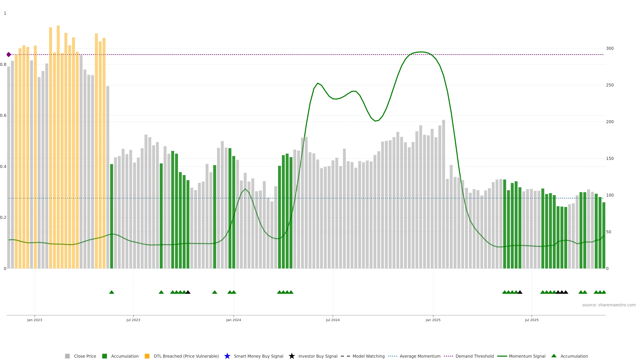This screenshot has width=644, height=362.
Task: Click the green square Accumulation legend icon
Action: (104, 356)
